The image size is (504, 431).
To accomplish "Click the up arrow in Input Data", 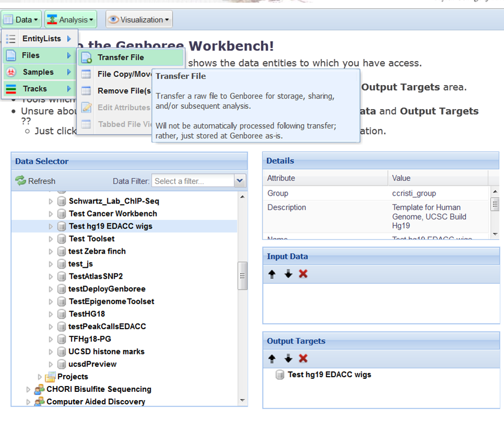I will 272,274.
